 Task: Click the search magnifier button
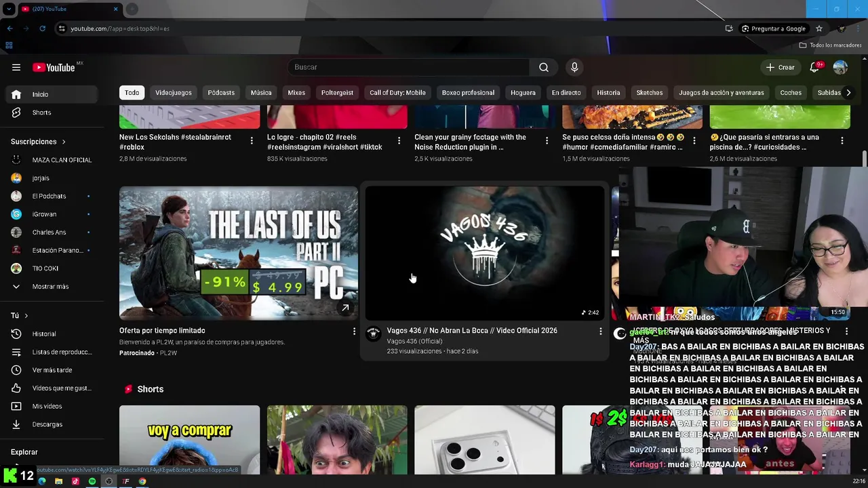pyautogui.click(x=543, y=67)
